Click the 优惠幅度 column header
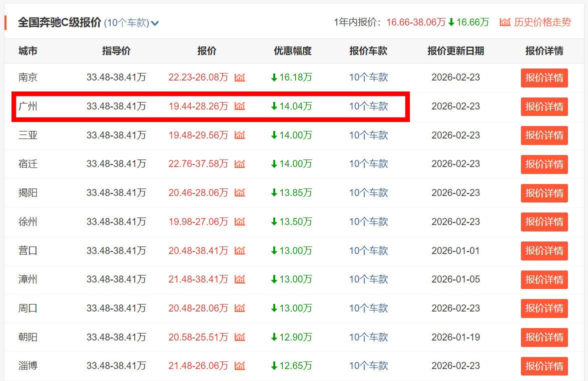Screen dimensions: 588x381 coord(293,51)
